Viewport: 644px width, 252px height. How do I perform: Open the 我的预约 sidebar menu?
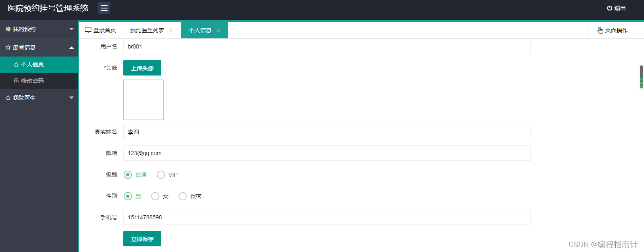(x=39, y=29)
